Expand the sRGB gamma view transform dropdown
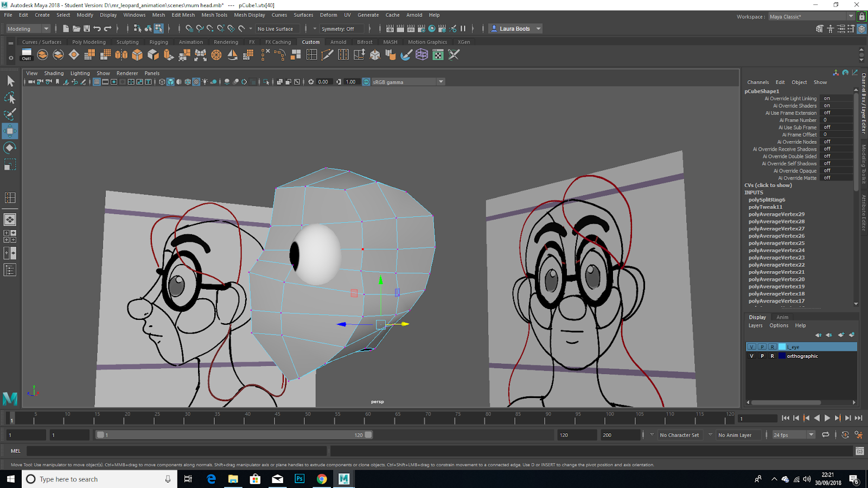868x488 pixels. pos(441,82)
